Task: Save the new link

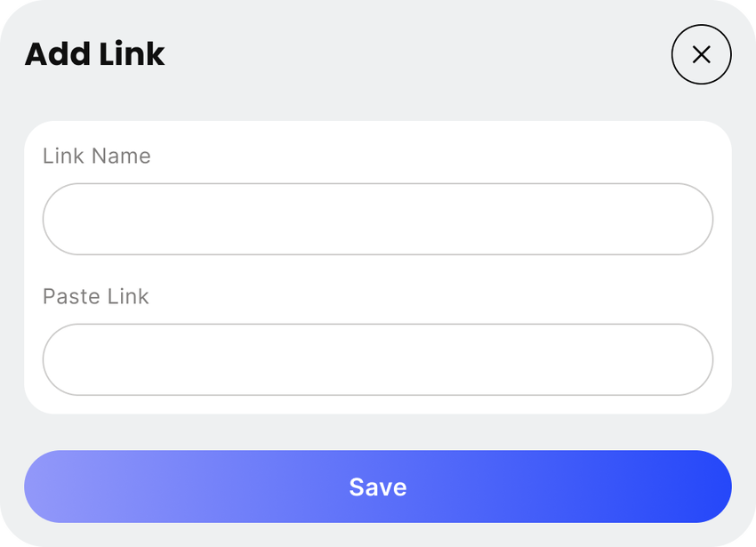Action: tap(377, 487)
